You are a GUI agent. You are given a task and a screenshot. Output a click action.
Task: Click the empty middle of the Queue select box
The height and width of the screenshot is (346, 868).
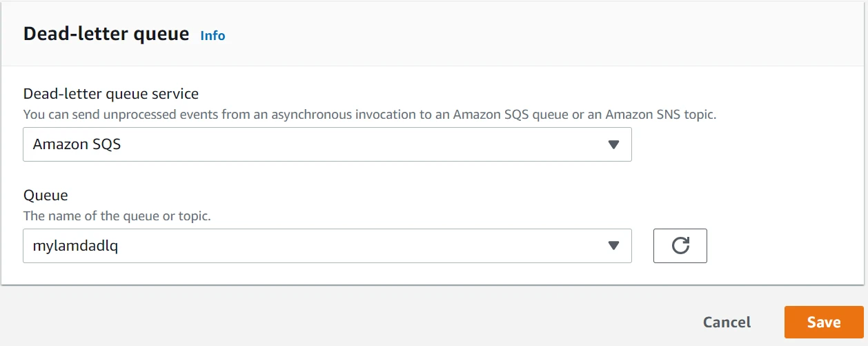pyautogui.click(x=345, y=246)
